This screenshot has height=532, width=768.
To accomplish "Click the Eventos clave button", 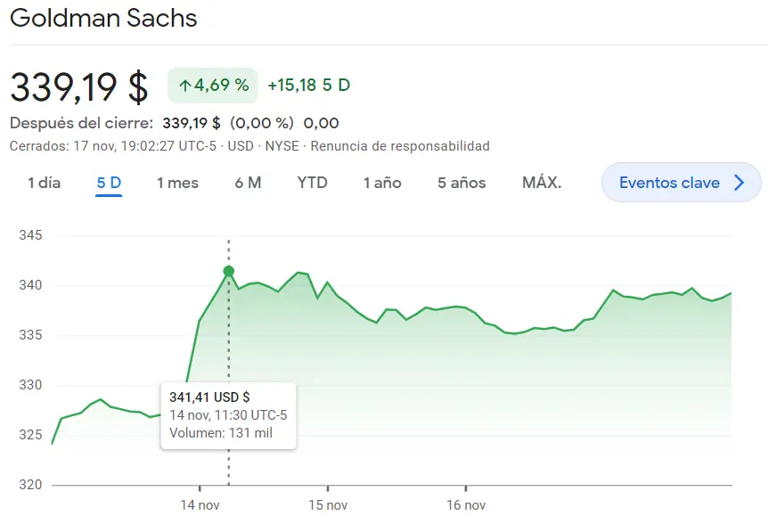I will [681, 182].
